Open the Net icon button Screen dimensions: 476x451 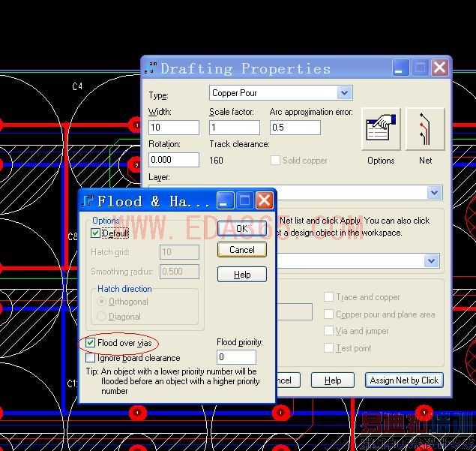tap(425, 129)
